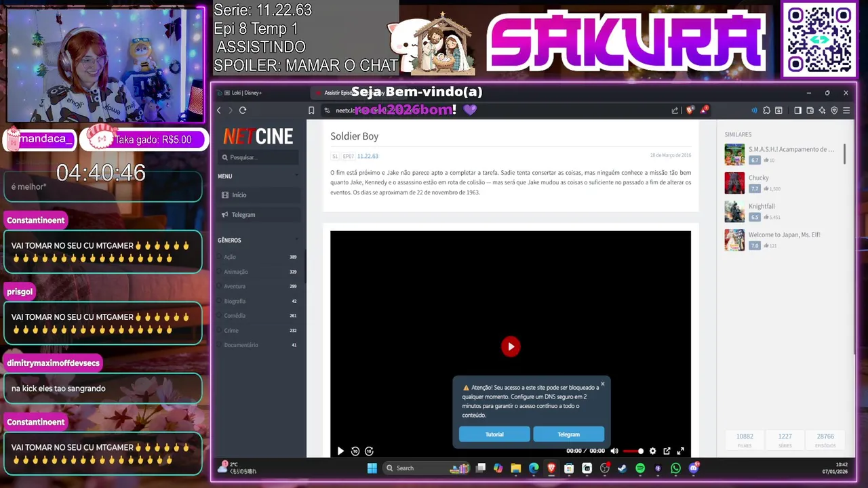The width and height of the screenshot is (868, 488).
Task: Open File Explorer from taskbar
Action: tap(516, 468)
